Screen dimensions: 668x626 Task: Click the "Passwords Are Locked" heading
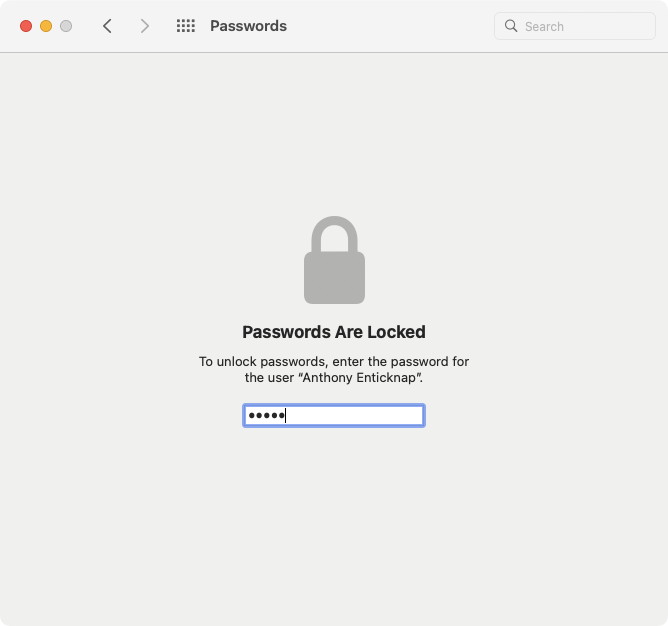tap(334, 332)
